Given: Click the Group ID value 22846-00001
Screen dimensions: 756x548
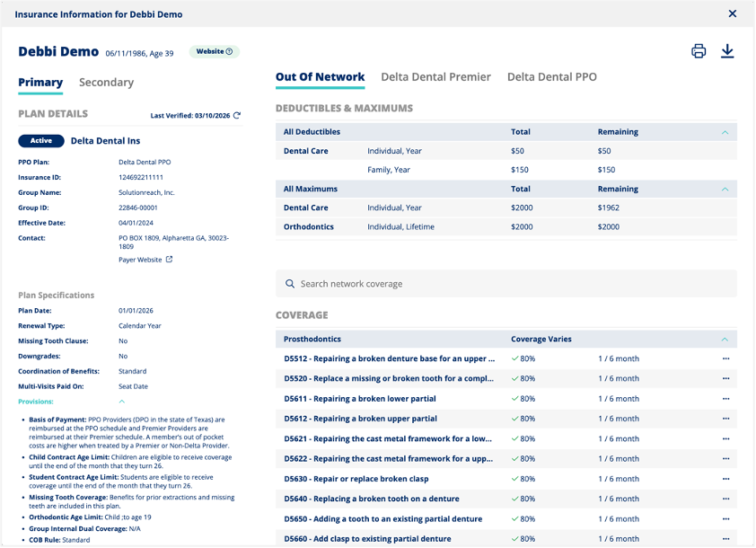Looking at the screenshot, I should click(138, 208).
